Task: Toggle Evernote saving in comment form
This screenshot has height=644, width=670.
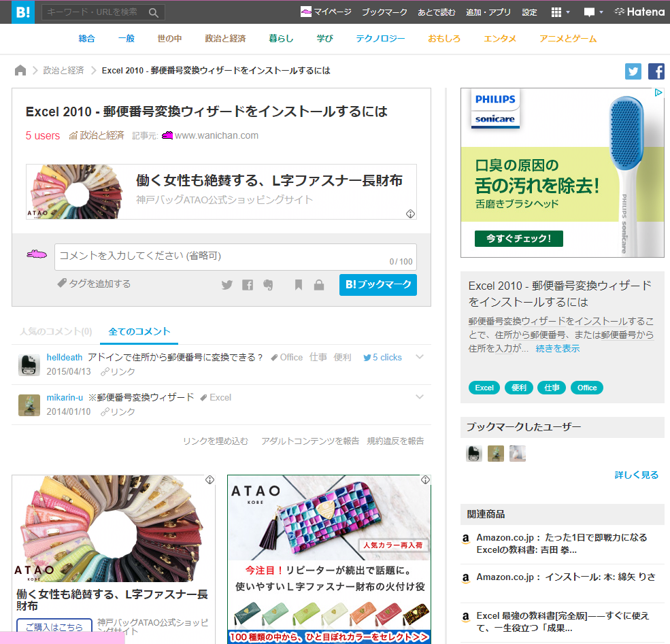Action: coord(268,285)
